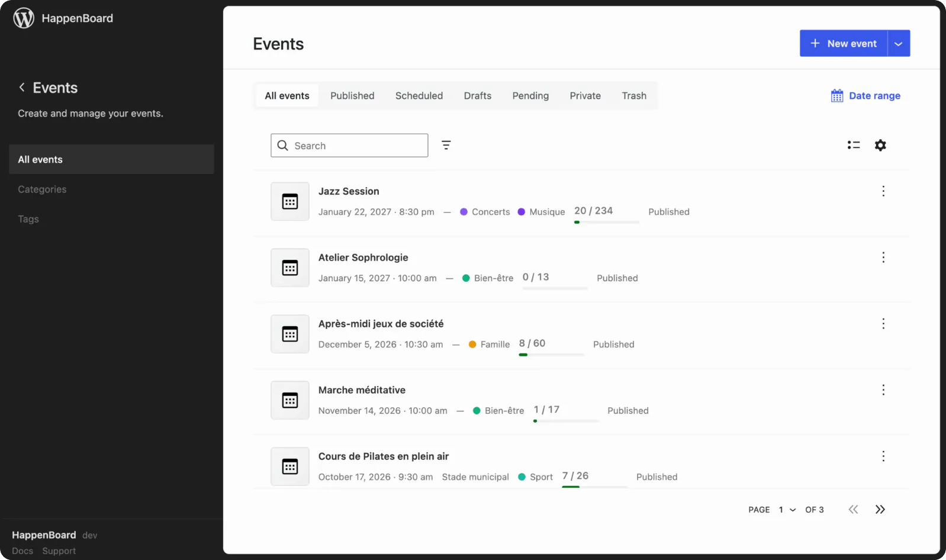Create a New event
Image resolution: width=946 pixels, height=560 pixels.
(x=844, y=44)
